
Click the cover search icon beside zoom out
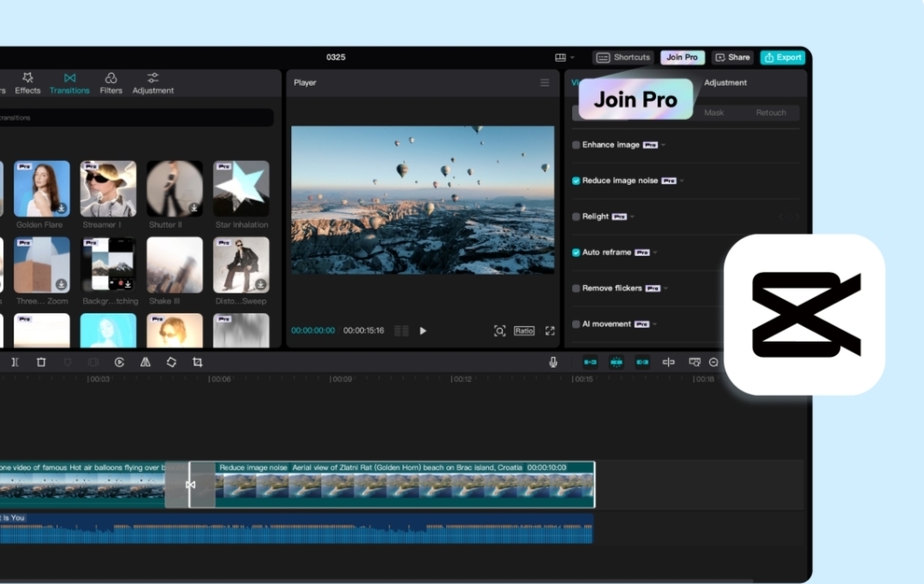click(694, 362)
